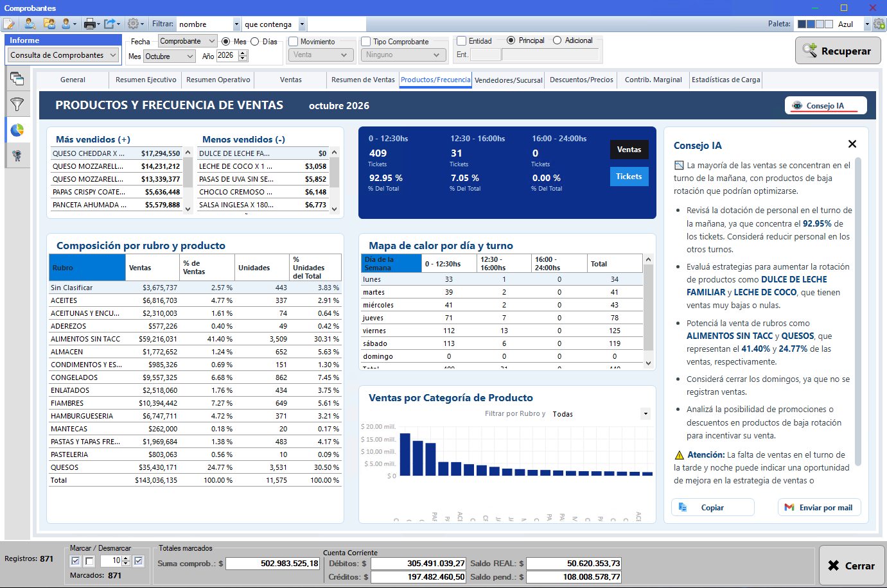Open the gear settings icon beside Filtrar
The width and height of the screenshot is (887, 588).
134,24
